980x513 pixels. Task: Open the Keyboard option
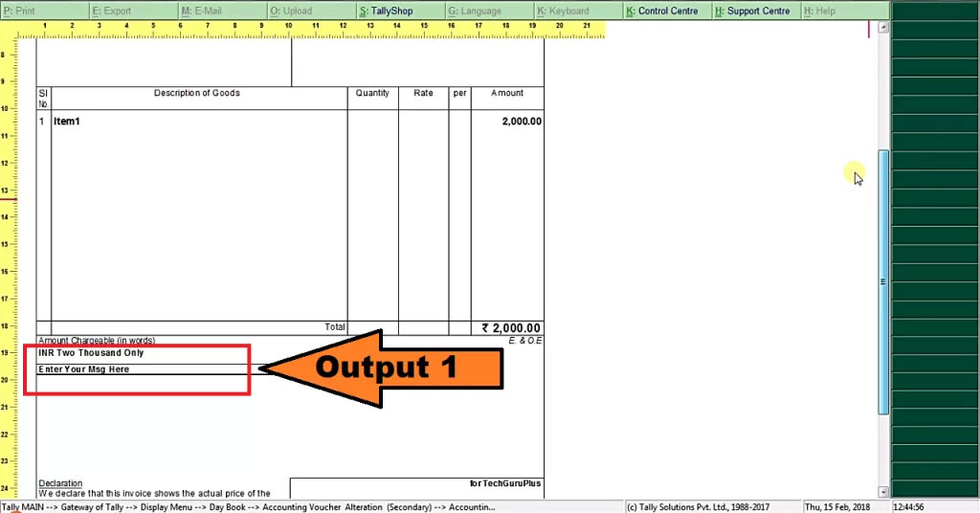[564, 11]
